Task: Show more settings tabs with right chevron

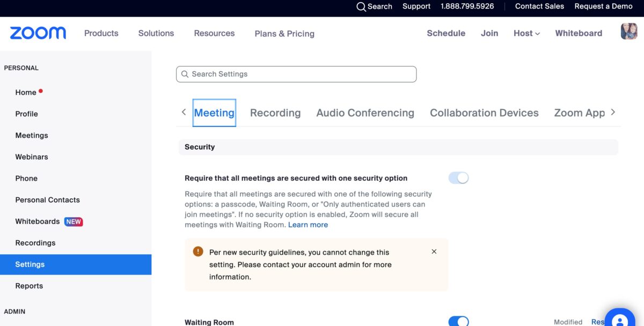Action: pyautogui.click(x=613, y=112)
